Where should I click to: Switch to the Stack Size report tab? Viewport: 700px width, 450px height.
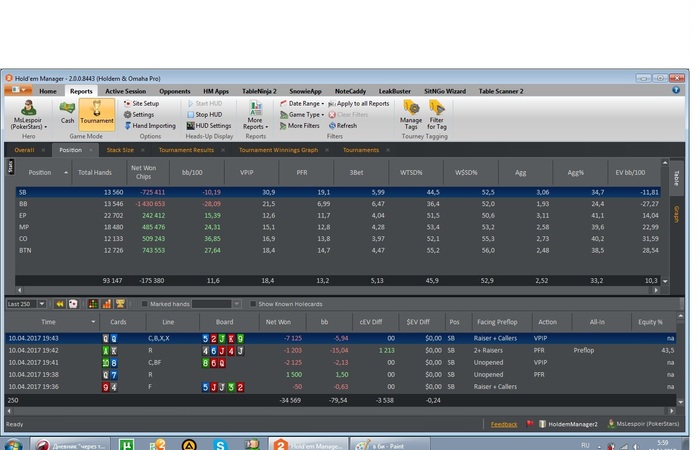[x=120, y=150]
